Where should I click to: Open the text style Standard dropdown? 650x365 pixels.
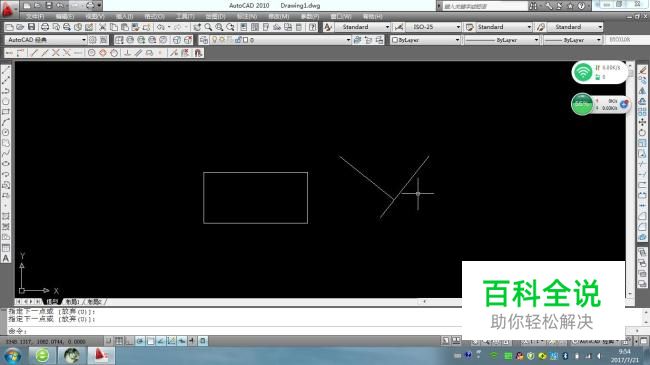tap(363, 27)
